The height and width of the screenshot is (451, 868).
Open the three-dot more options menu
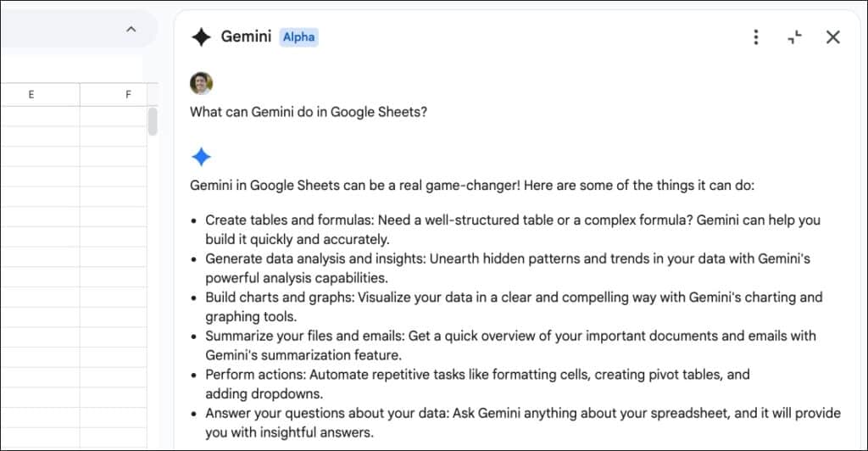(x=756, y=37)
